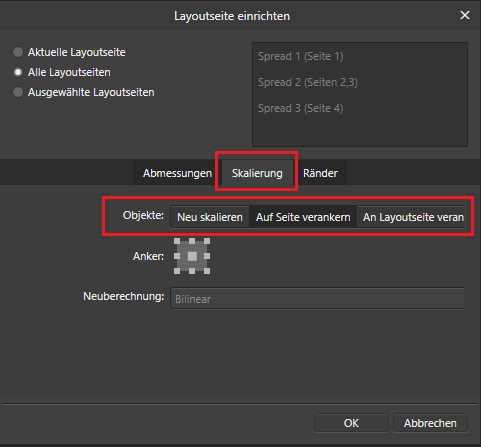Screen dimensions: 481x447
Task: Select the middle-right anchor point
Action: click(207, 256)
